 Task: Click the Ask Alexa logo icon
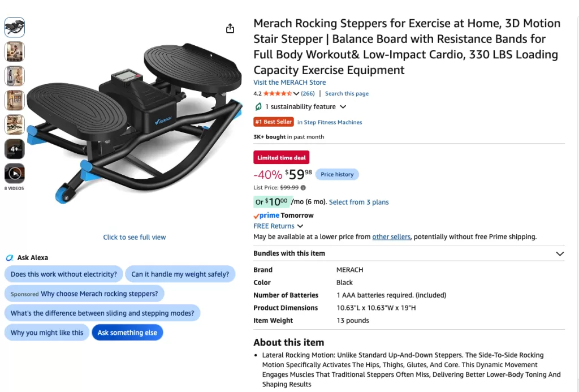[10, 258]
